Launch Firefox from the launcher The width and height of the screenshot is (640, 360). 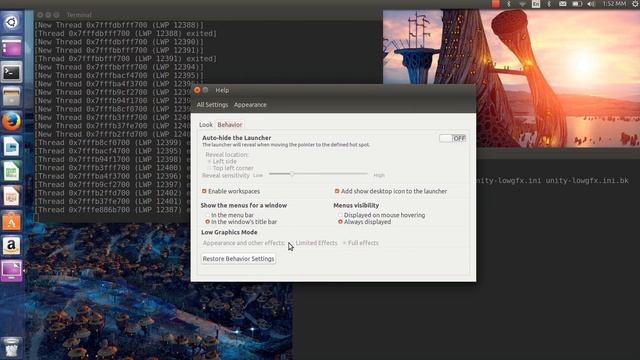point(11,122)
